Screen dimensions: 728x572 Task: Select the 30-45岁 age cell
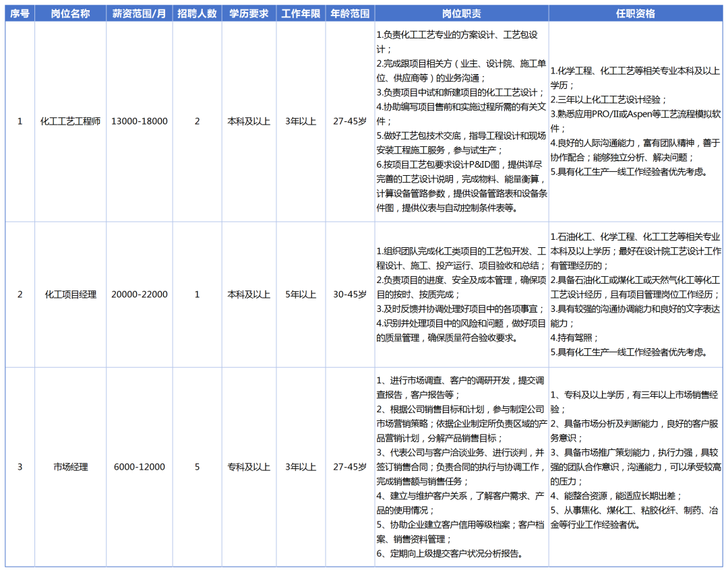coord(350,294)
